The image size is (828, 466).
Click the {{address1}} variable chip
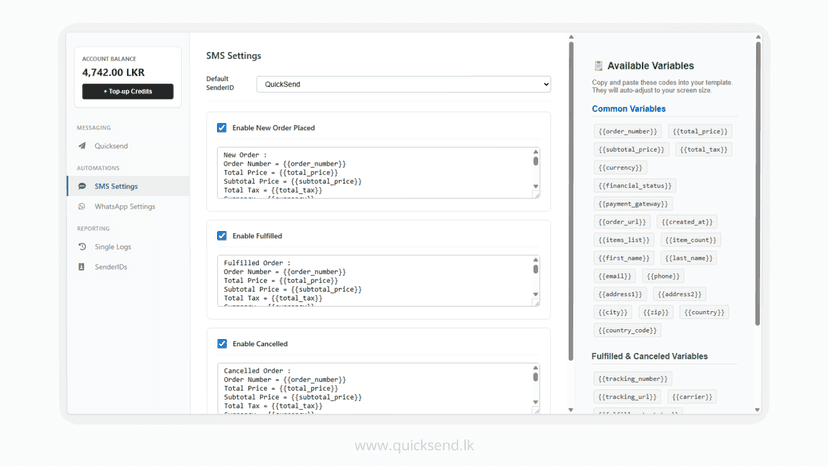[620, 294]
